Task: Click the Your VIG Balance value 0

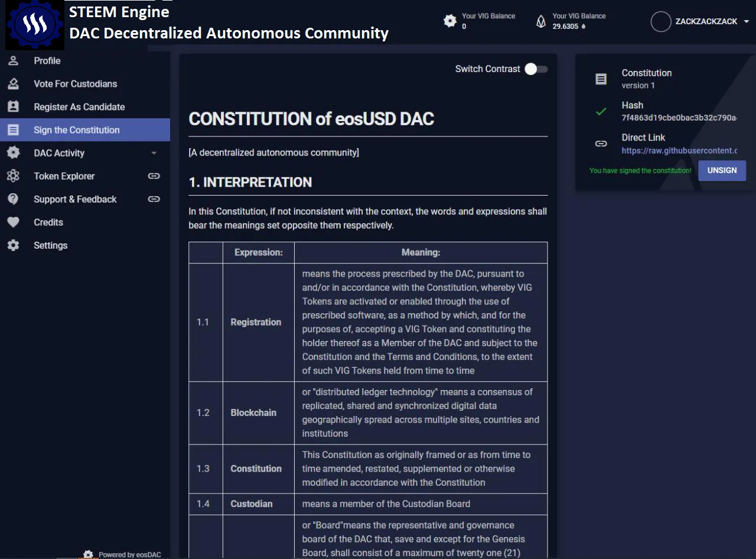Action: click(x=464, y=27)
